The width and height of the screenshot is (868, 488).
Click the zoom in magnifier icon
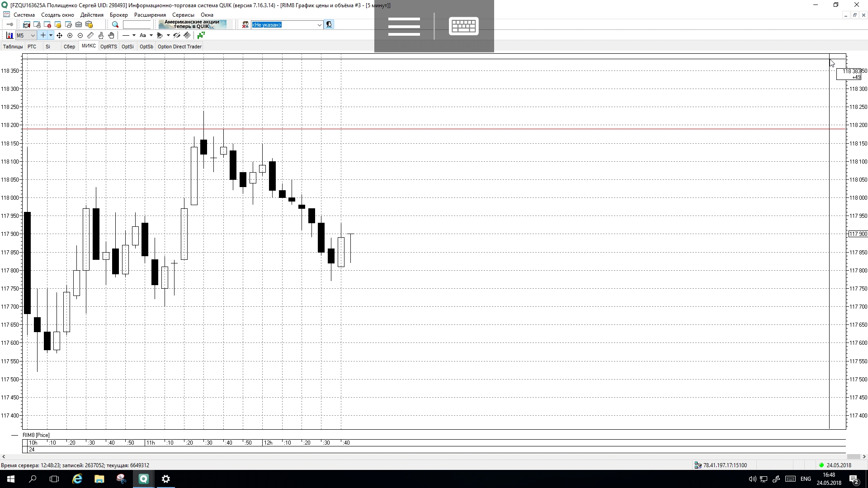pyautogui.click(x=70, y=35)
